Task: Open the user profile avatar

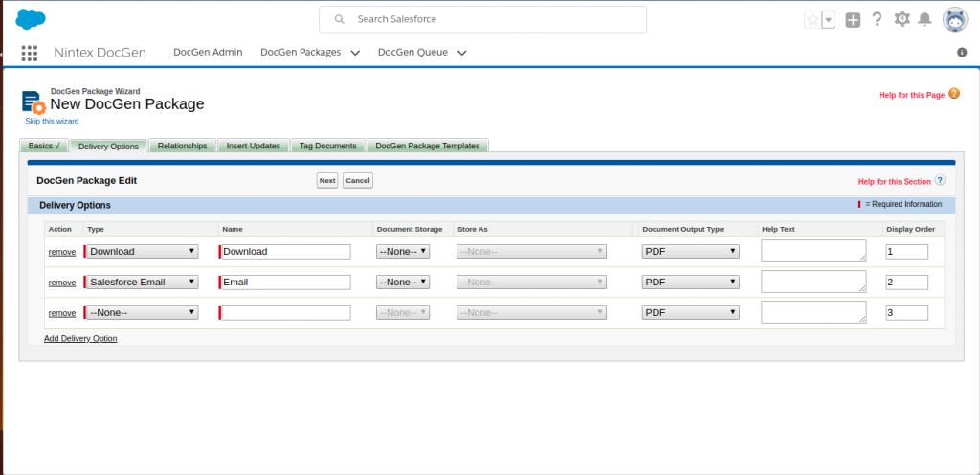Action: (x=954, y=19)
